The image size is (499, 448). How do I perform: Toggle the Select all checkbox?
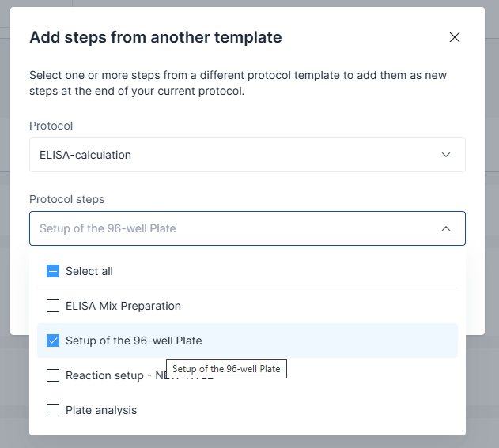[x=53, y=271]
